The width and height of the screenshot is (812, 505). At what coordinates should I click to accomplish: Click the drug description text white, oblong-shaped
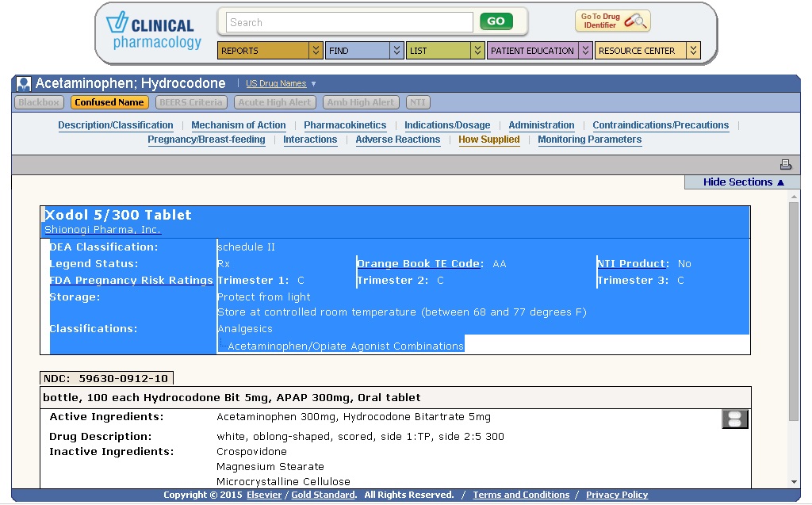pos(361,437)
